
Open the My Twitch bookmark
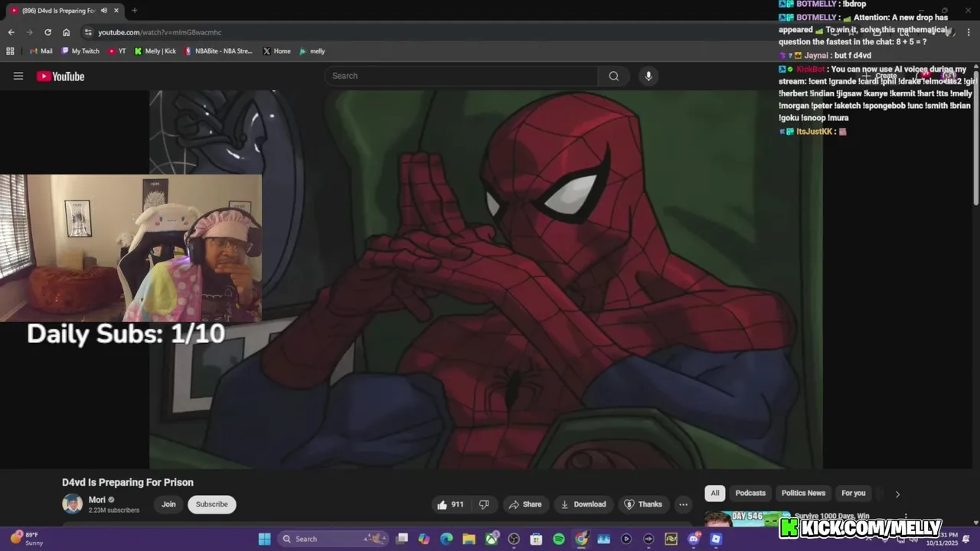pyautogui.click(x=80, y=51)
